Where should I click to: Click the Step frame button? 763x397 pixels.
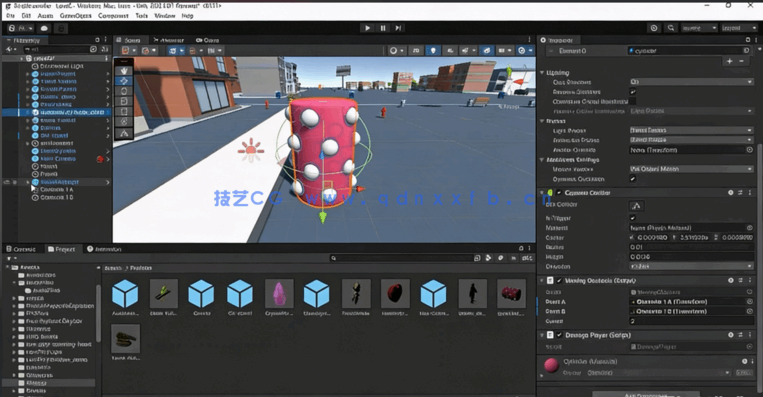[x=398, y=28]
